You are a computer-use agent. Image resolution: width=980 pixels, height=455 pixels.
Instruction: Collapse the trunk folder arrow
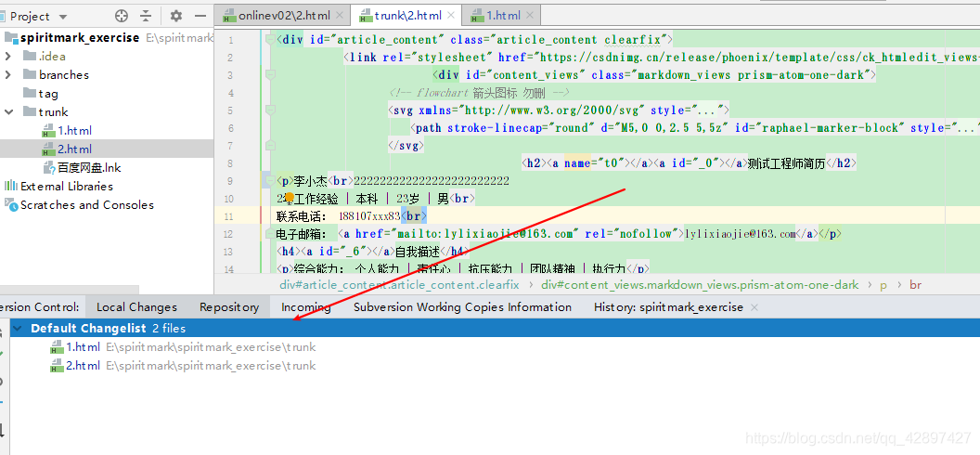[x=8, y=111]
